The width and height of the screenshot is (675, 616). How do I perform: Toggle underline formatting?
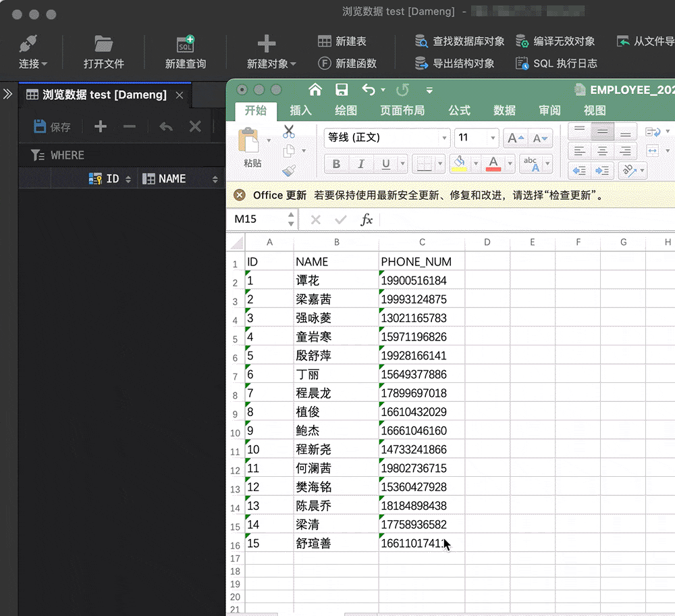click(x=385, y=164)
